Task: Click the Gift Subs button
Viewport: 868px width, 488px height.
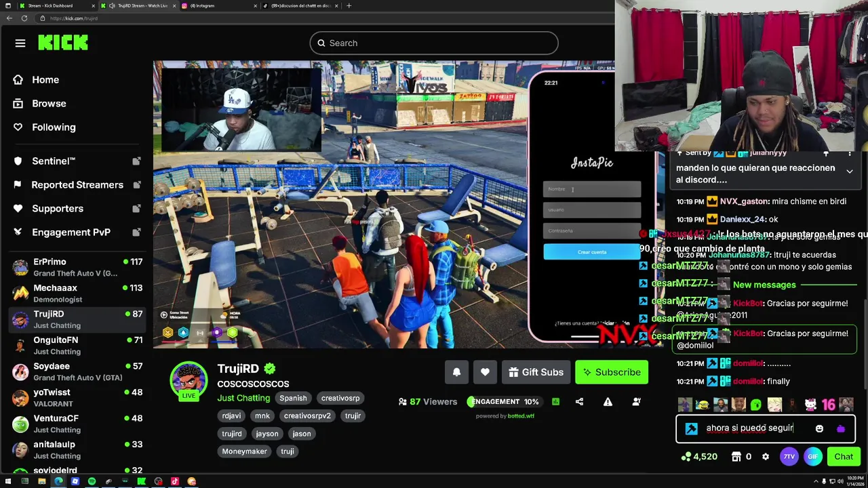Action: point(536,372)
